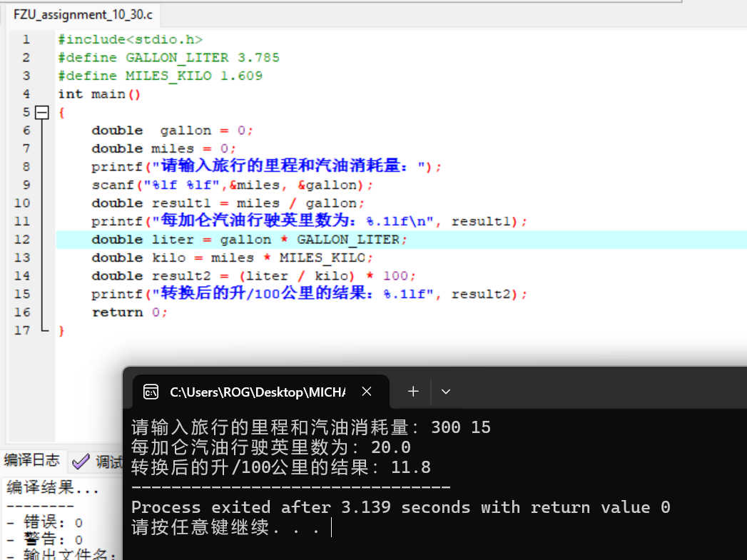Viewport: 747px width, 560px height.
Task: Select the FZU_assignment_10_30.c file tab
Action: click(83, 15)
